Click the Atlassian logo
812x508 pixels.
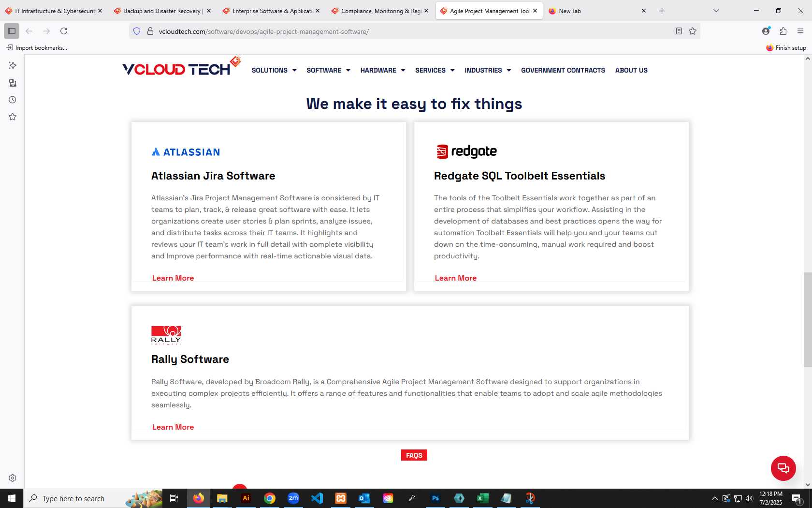(186, 152)
